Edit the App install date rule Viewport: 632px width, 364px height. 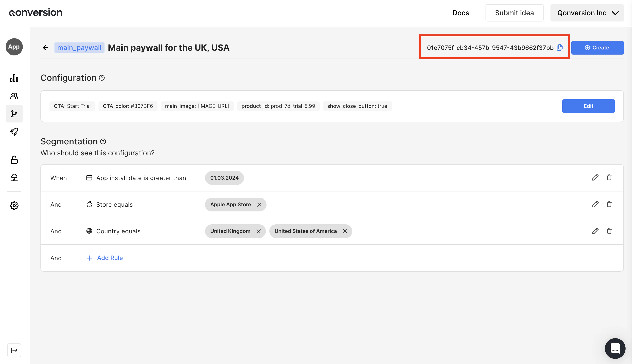(595, 177)
